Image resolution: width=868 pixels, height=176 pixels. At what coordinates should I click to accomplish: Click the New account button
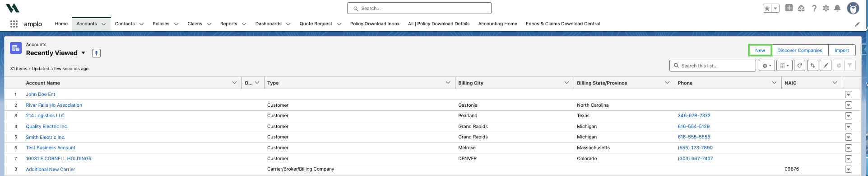click(760, 50)
